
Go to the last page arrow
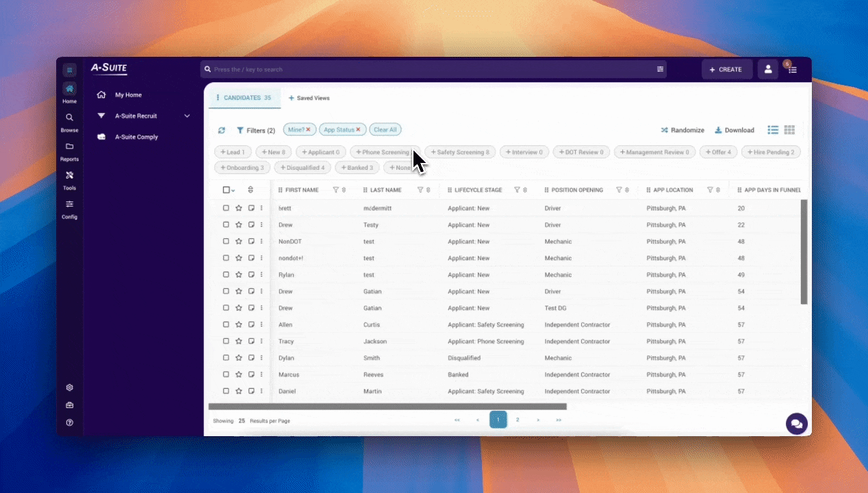(559, 420)
